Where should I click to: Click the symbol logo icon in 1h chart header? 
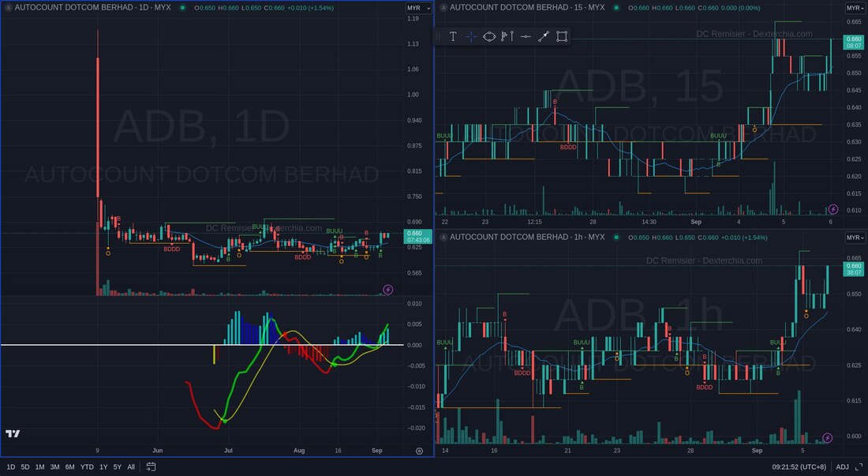click(x=443, y=238)
